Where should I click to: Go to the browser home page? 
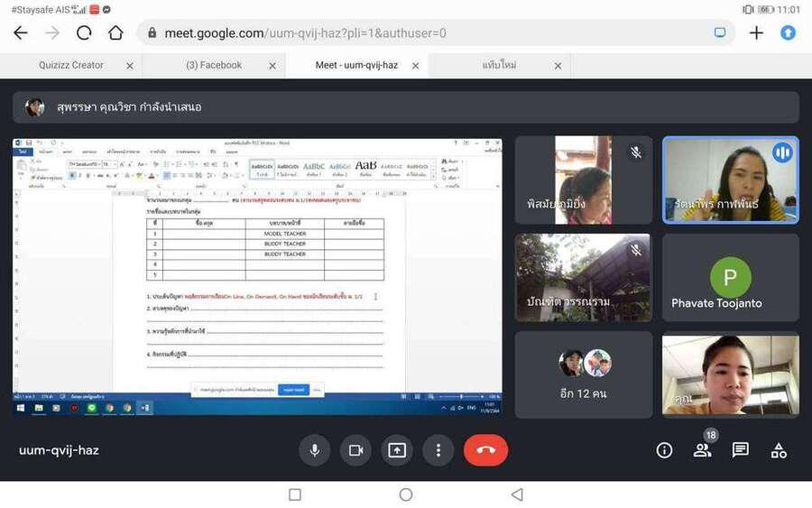(115, 32)
